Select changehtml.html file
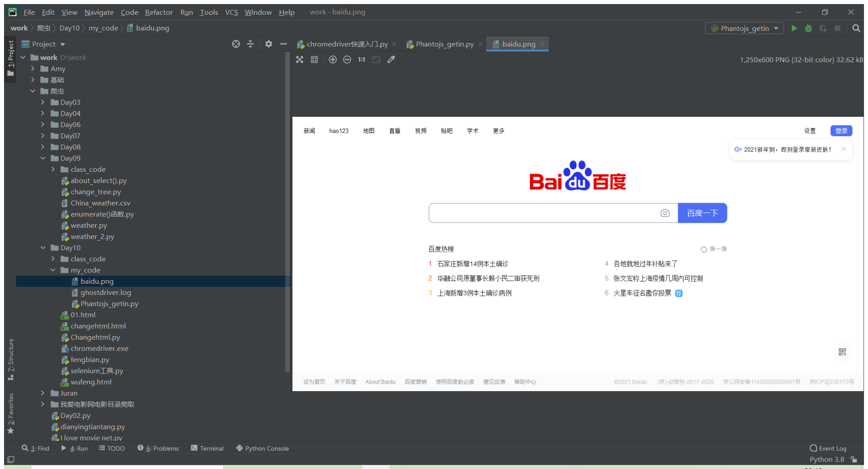The image size is (868, 469). click(98, 326)
